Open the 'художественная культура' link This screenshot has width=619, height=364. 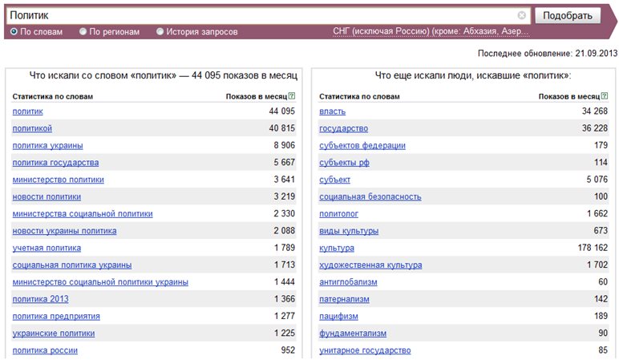click(370, 265)
